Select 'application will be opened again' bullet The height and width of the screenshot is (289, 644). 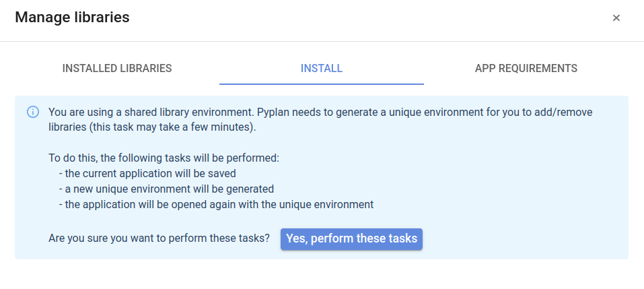217,204
